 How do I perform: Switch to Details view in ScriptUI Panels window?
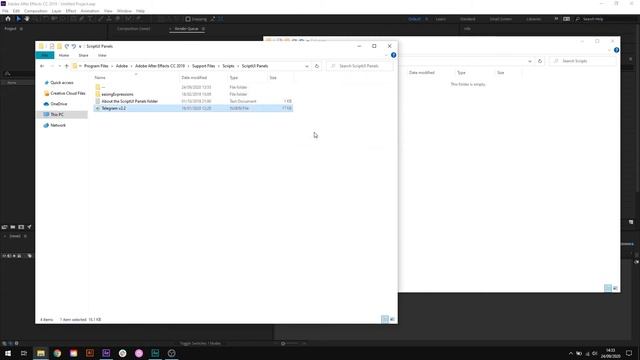point(385,319)
